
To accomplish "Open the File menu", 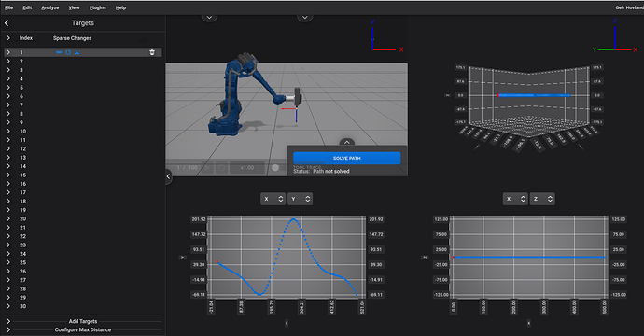I will (x=8, y=7).
